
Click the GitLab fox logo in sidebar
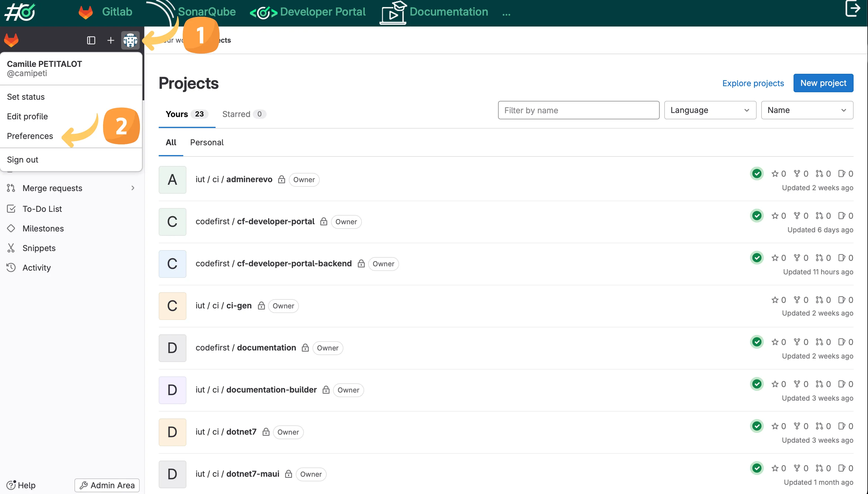point(11,40)
